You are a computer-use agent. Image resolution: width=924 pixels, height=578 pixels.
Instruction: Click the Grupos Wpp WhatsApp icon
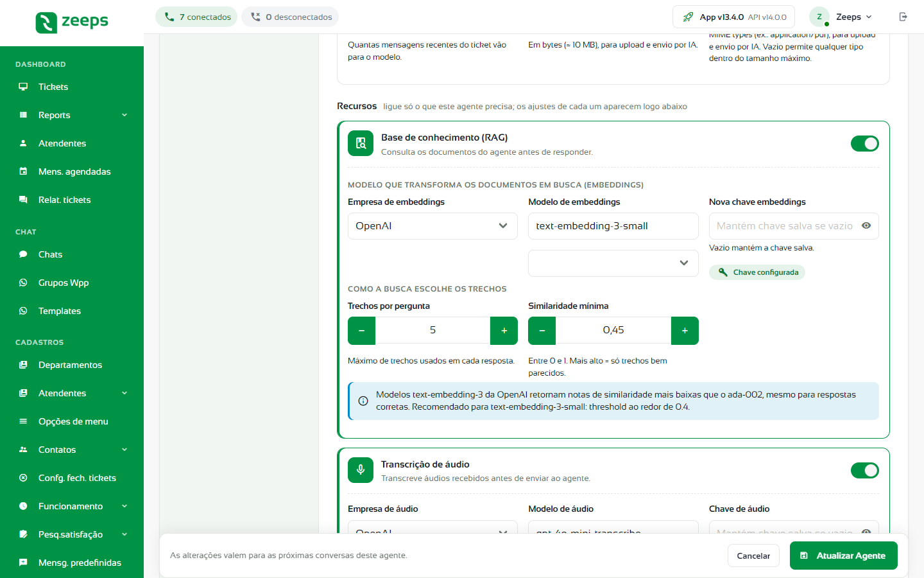tap(23, 283)
